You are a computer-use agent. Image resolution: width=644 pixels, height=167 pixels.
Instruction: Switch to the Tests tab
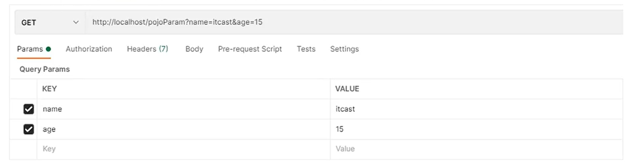(x=306, y=49)
